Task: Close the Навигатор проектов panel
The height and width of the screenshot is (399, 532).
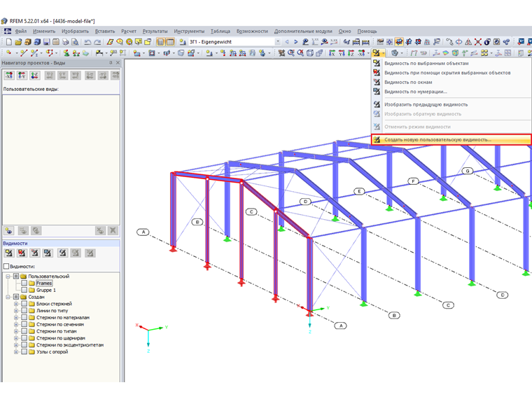Action: pos(118,63)
